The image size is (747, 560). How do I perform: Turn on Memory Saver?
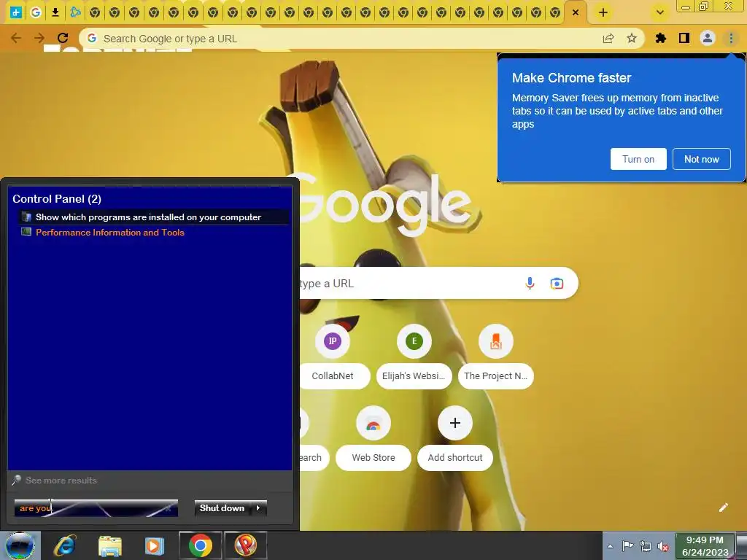(x=638, y=159)
